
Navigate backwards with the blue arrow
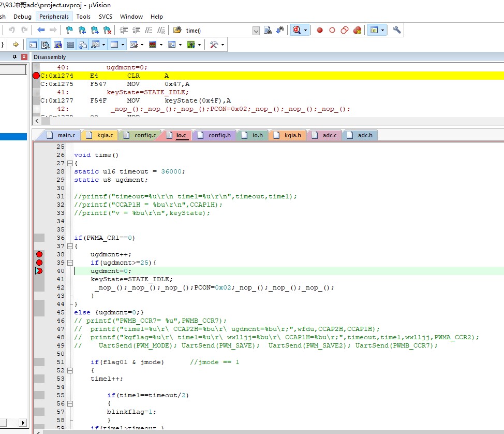click(41, 30)
